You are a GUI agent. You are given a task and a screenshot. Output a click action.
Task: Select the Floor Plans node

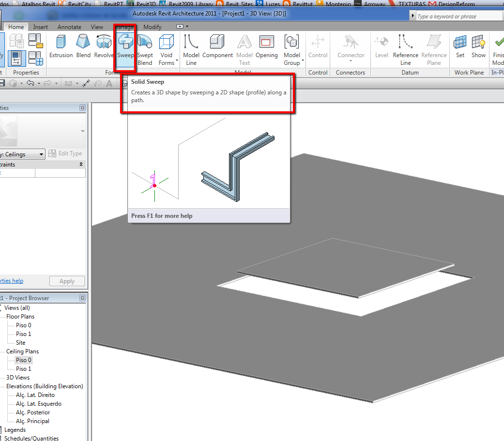tap(20, 317)
